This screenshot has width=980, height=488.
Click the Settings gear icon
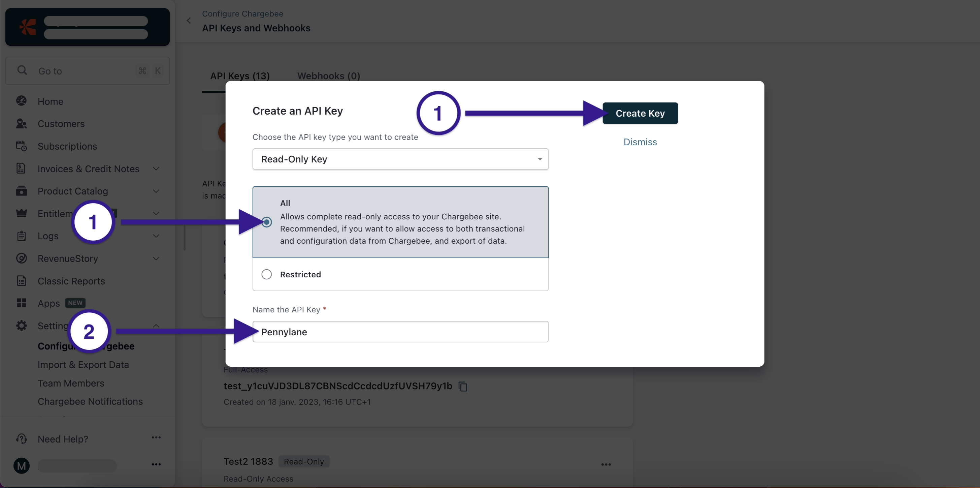click(x=21, y=326)
